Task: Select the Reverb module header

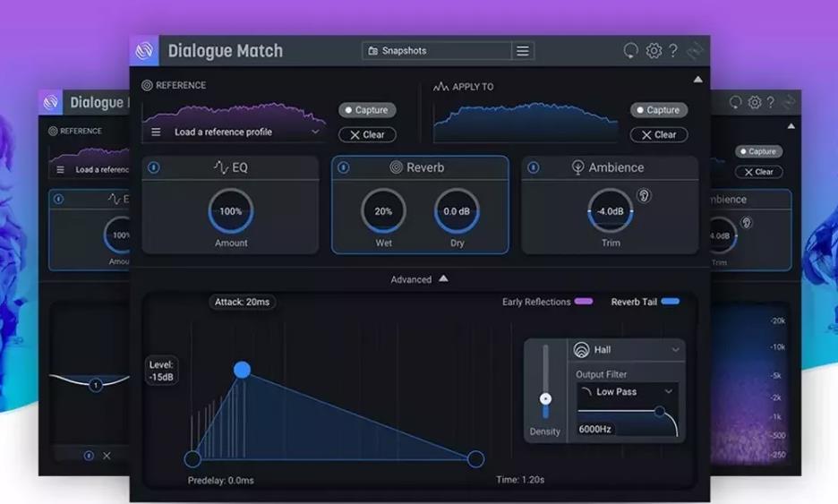Action: click(420, 167)
